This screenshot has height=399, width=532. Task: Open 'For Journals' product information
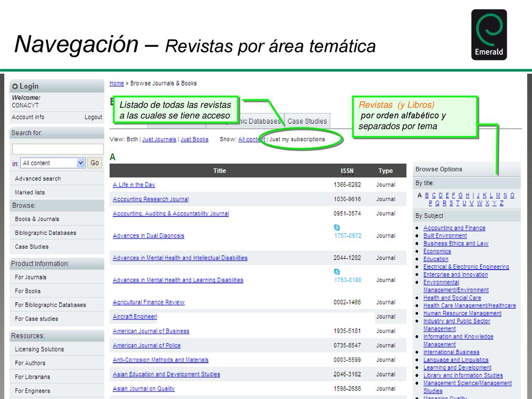pos(31,277)
